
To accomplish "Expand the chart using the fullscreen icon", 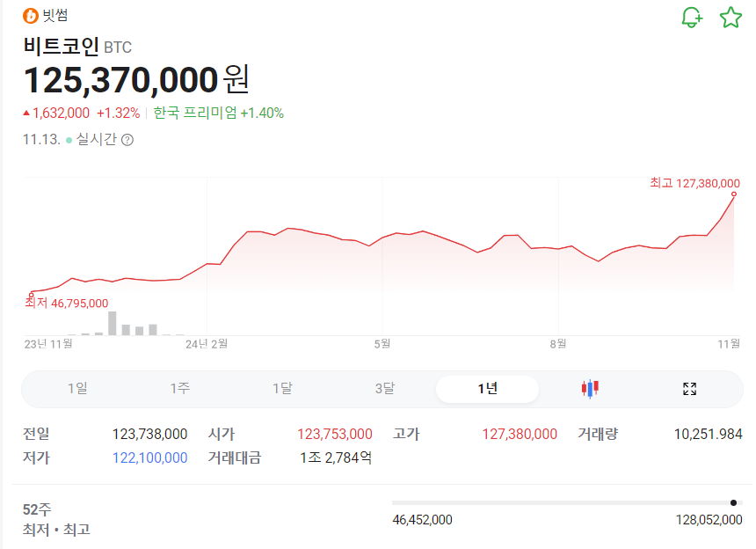I will click(x=689, y=388).
